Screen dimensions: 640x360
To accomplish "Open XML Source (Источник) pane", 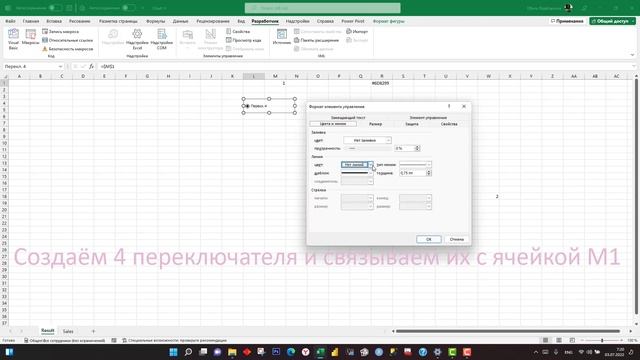I will coord(282,37).
